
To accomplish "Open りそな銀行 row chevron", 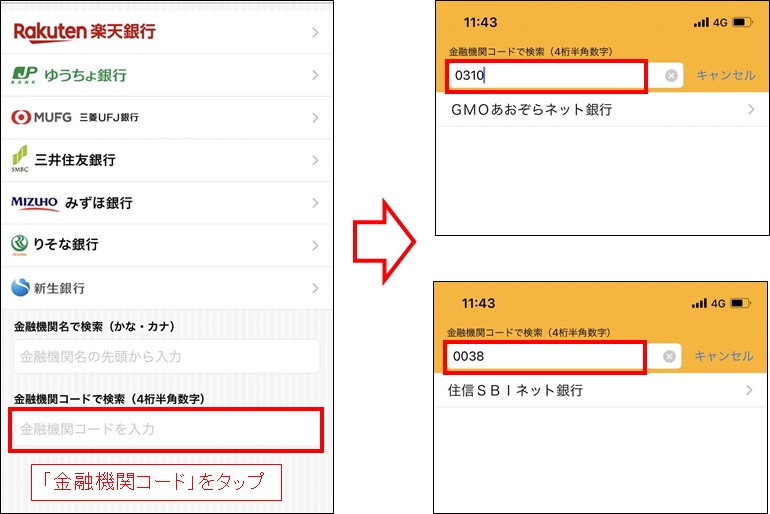I will (315, 245).
